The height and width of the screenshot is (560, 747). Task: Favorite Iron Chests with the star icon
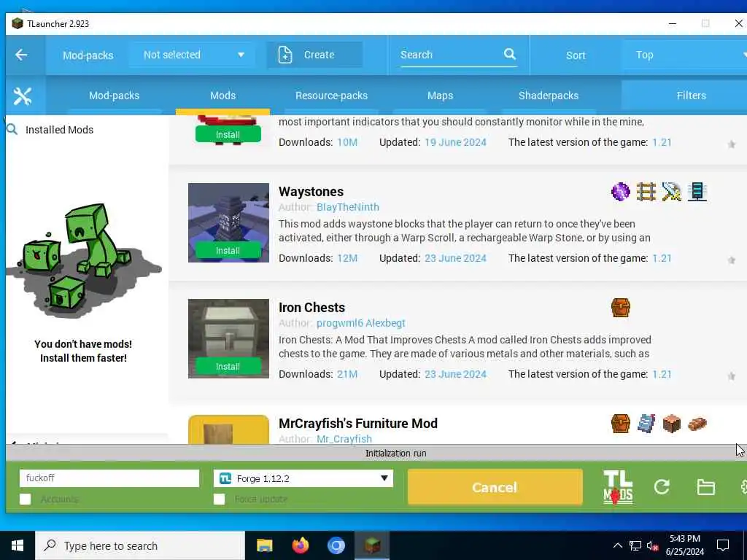pyautogui.click(x=731, y=376)
